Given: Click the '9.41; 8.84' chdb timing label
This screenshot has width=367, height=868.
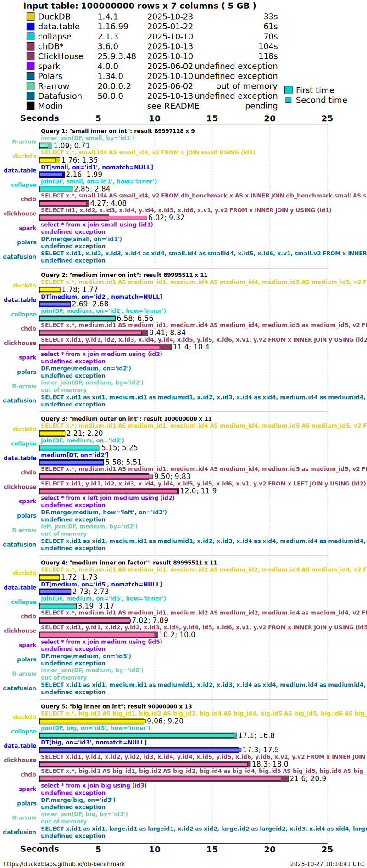Looking at the screenshot, I should click(x=167, y=333).
